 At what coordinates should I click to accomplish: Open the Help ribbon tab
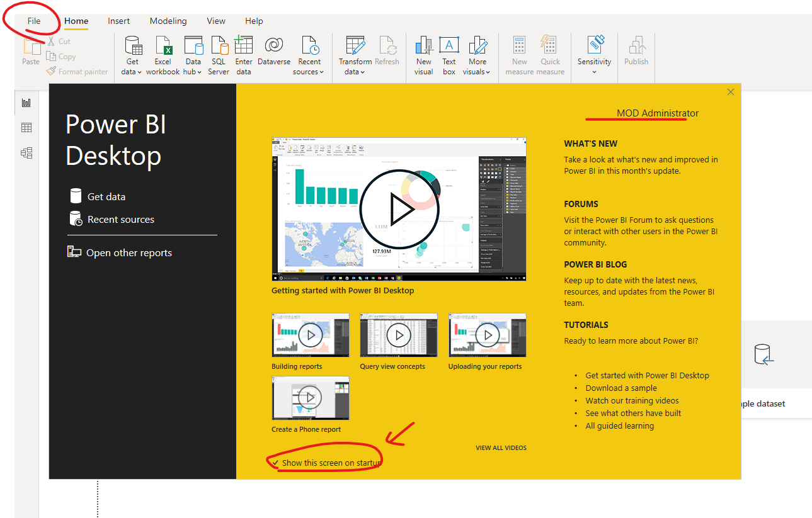click(x=254, y=21)
